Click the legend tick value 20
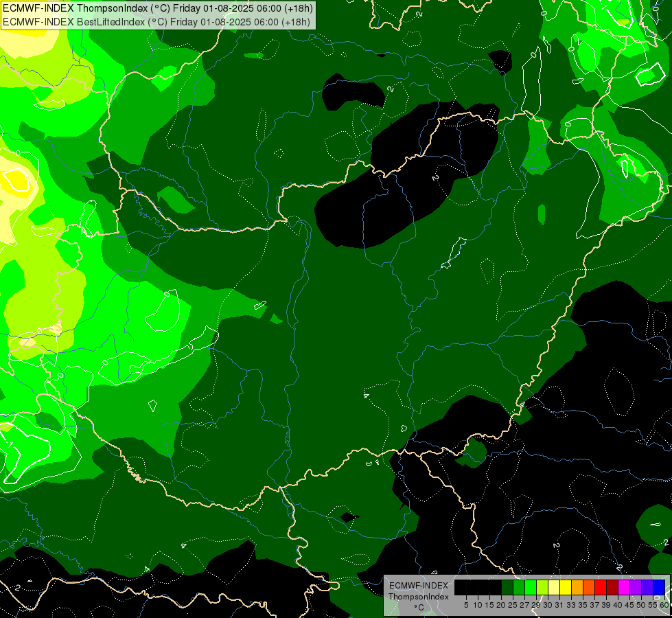This screenshot has width=672, height=618. [501, 605]
